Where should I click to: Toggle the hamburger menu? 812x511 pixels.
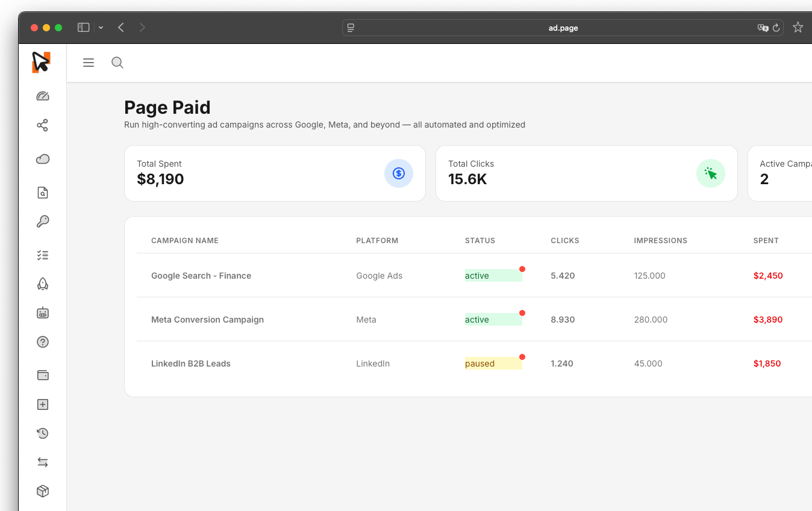[89, 63]
